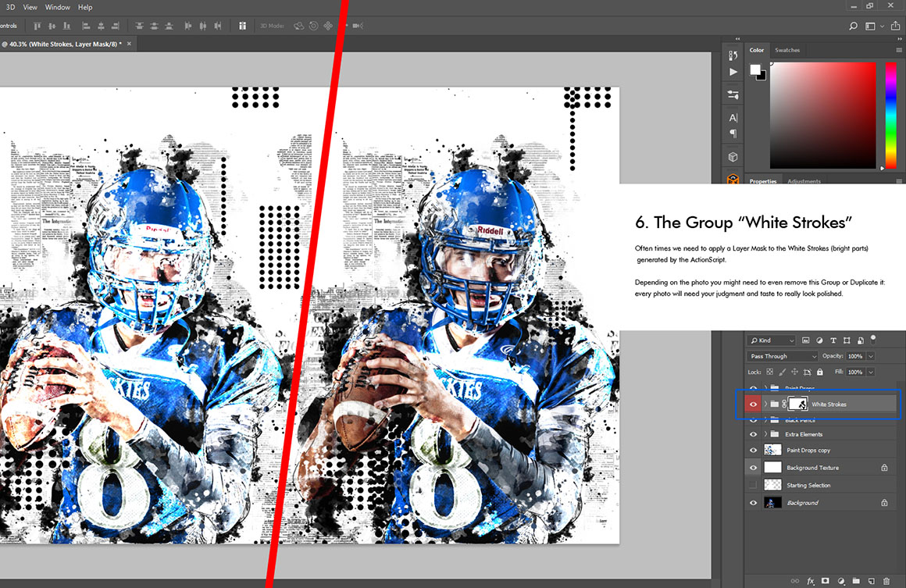Open the Character panel icon
Screen dimensions: 906x588
[x=733, y=118]
